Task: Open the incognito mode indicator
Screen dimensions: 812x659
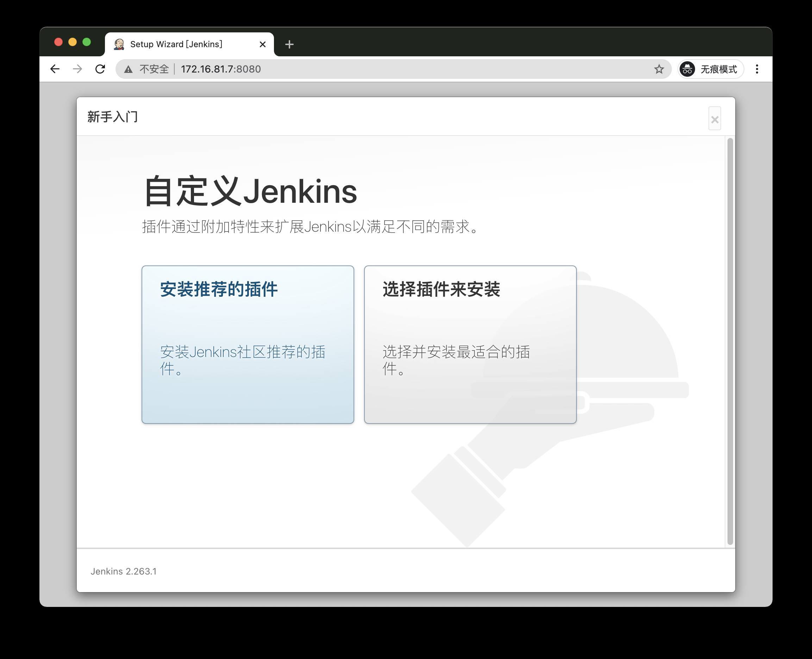Action: click(711, 69)
